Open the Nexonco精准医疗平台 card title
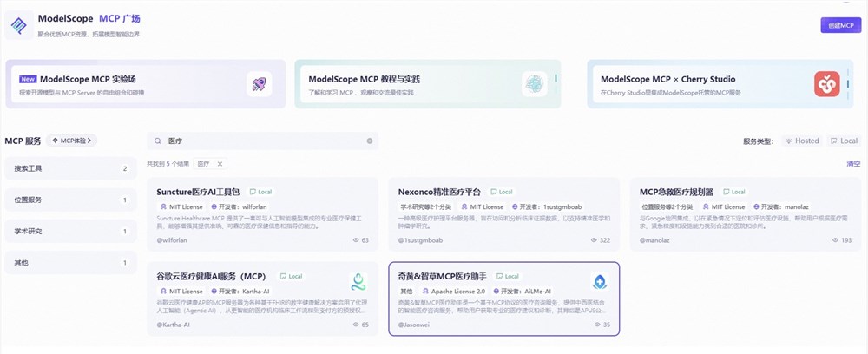This screenshot has height=354, width=868. (439, 192)
